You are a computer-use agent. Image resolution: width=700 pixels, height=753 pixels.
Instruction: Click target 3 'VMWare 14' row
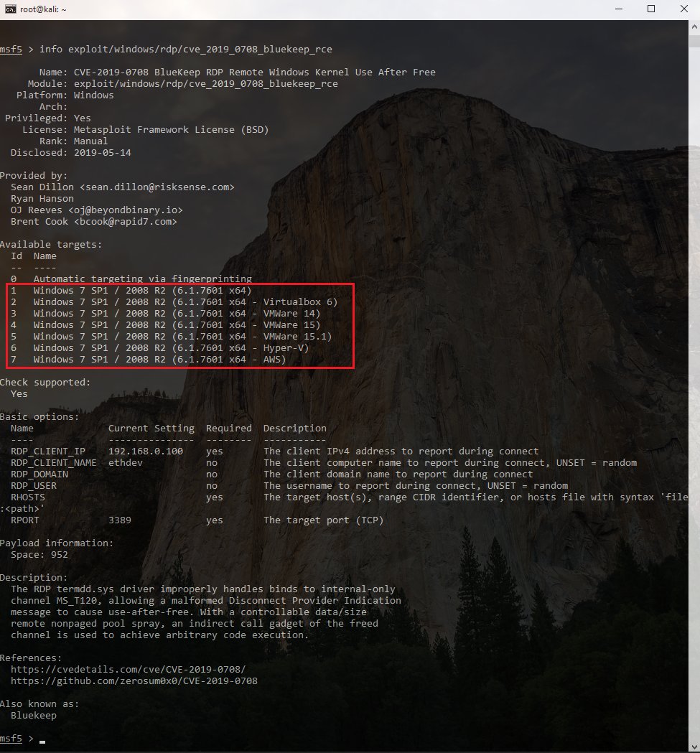pos(165,314)
